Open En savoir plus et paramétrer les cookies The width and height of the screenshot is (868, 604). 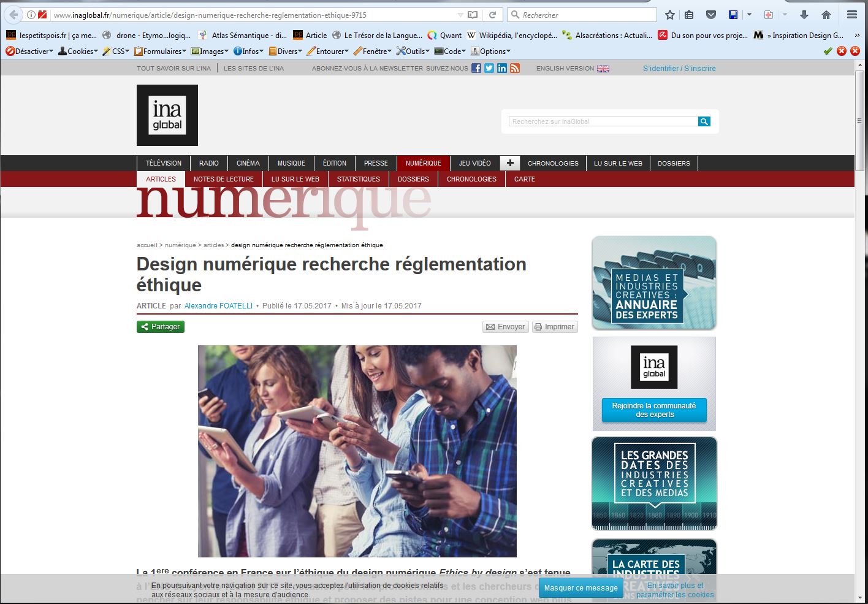pyautogui.click(x=675, y=590)
